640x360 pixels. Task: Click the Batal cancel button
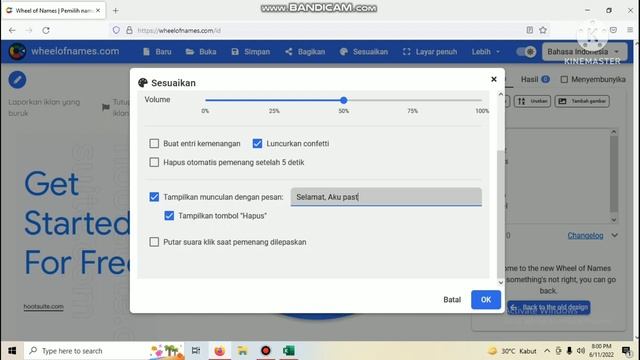(452, 300)
